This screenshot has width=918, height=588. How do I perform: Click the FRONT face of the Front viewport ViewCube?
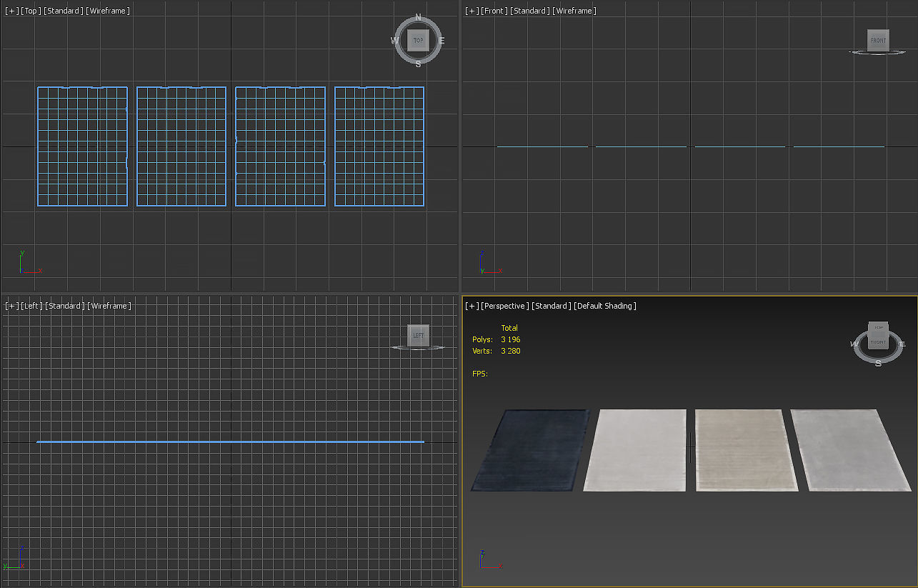tap(878, 40)
